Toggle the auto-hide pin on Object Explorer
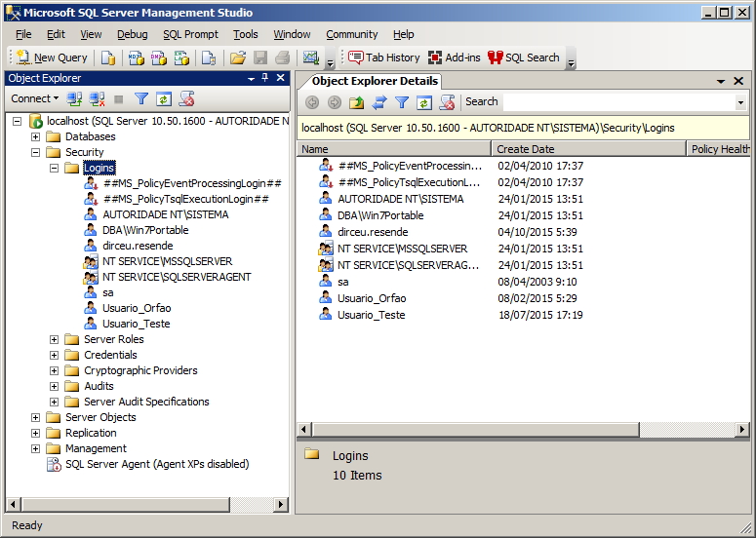The image size is (756, 538). [x=264, y=78]
